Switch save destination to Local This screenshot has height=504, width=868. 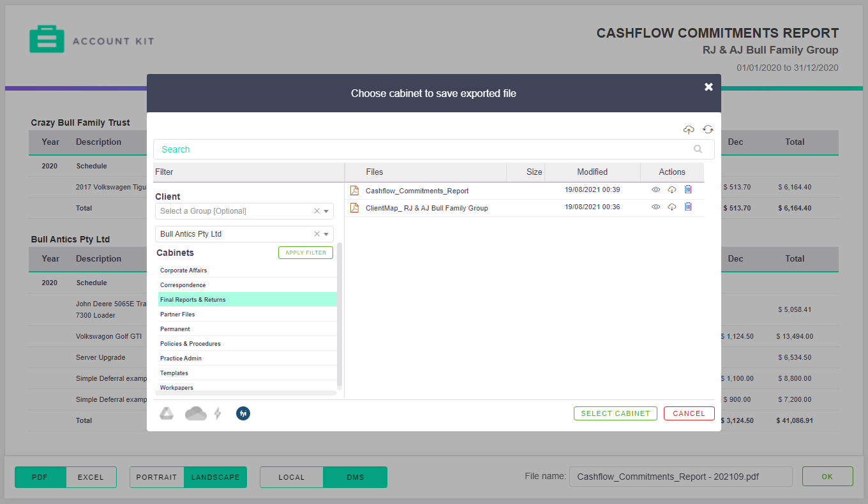(292, 477)
